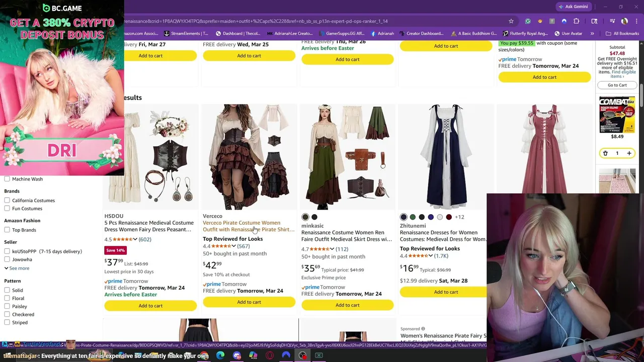
Task: Open the All Bookmarks folder
Action: (622, 34)
